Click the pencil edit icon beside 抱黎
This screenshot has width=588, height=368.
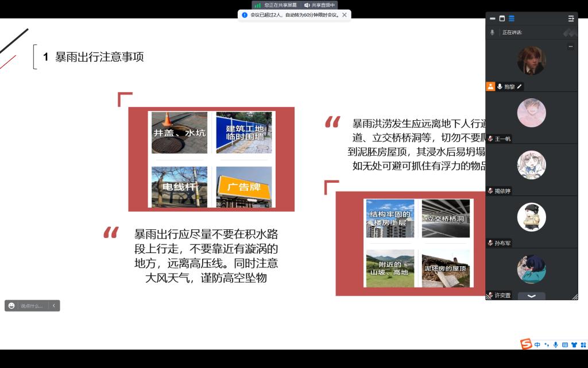pyautogui.click(x=520, y=86)
